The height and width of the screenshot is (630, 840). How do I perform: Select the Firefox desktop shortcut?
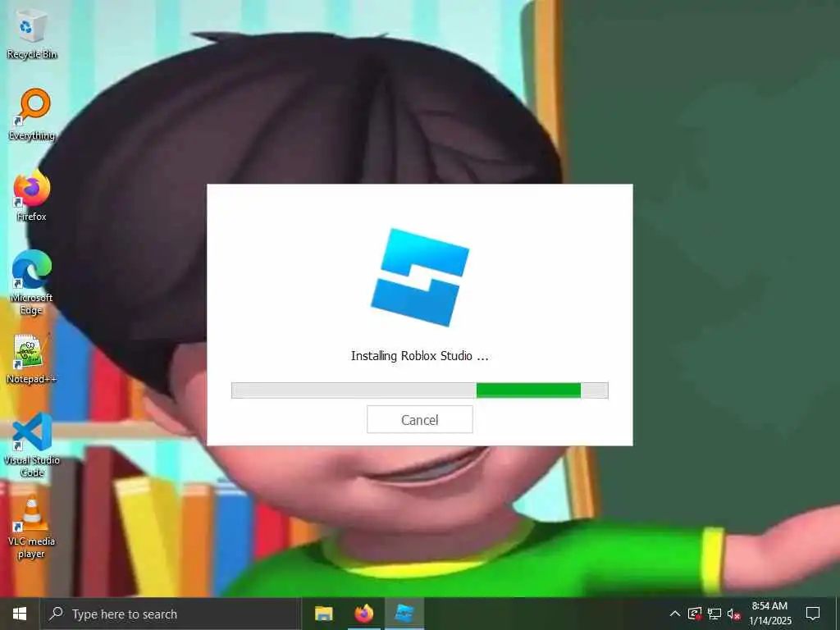coord(32,196)
